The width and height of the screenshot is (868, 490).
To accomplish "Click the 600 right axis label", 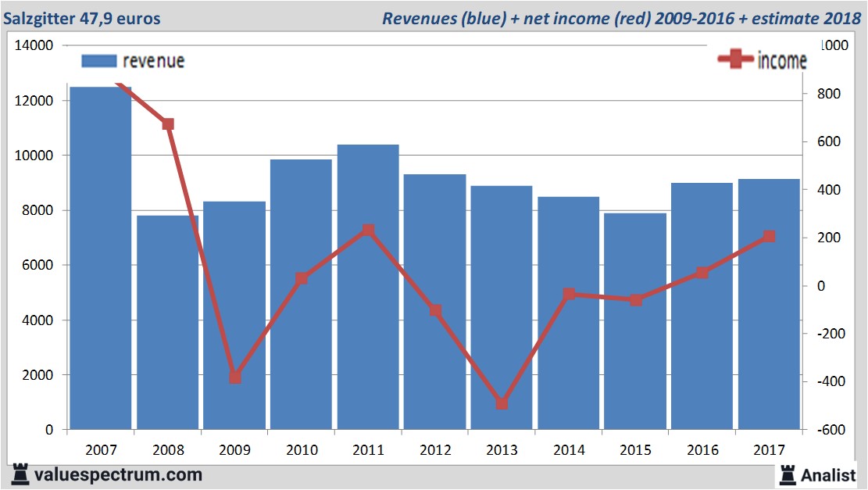I will click(x=829, y=141).
